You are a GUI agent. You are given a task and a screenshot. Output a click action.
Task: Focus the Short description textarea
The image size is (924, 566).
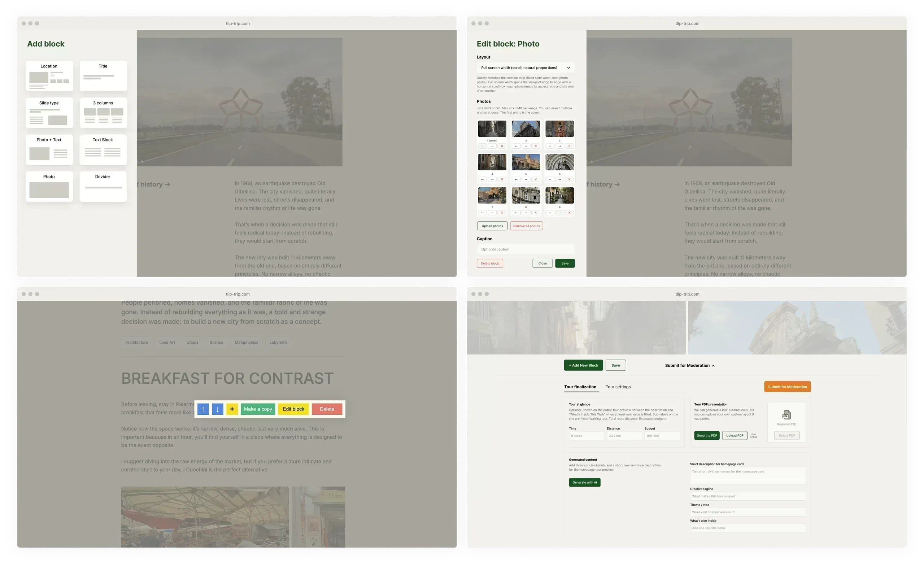tap(748, 476)
